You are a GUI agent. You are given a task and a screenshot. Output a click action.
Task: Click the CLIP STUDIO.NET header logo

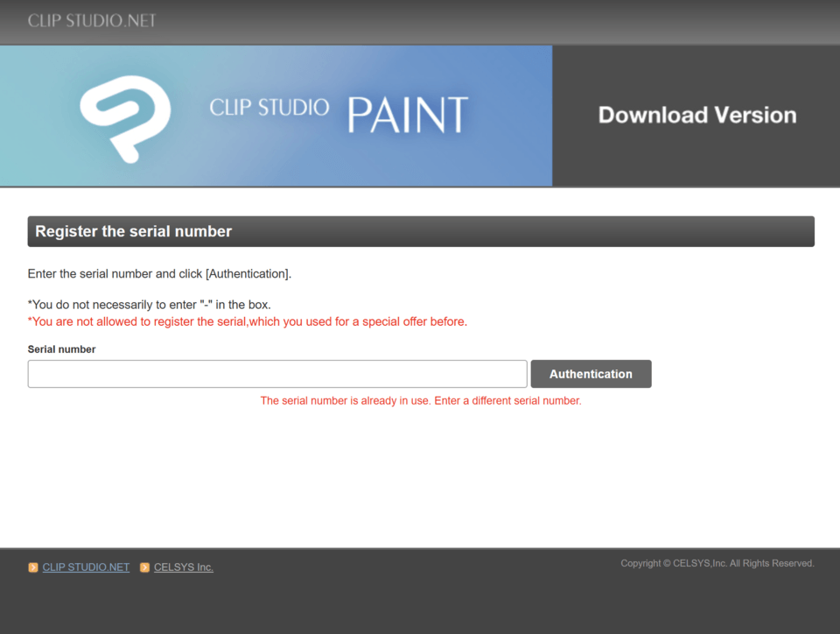[x=92, y=20]
